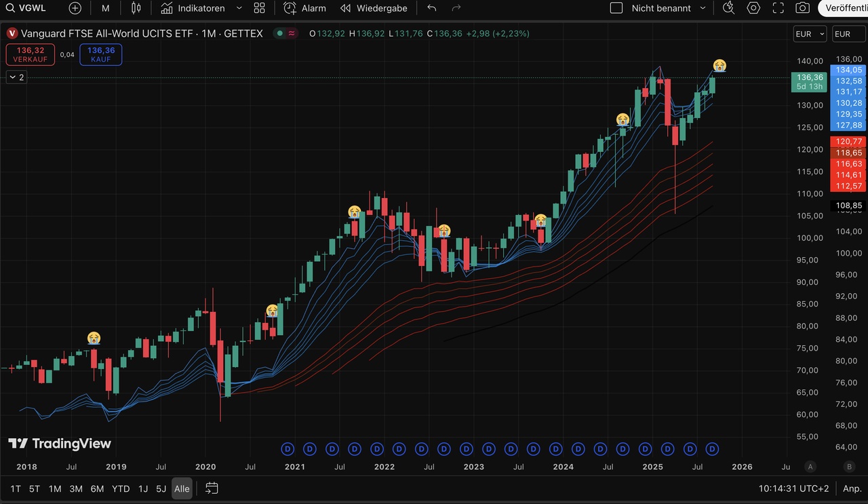Click the green 136,36 current price label

810,81
